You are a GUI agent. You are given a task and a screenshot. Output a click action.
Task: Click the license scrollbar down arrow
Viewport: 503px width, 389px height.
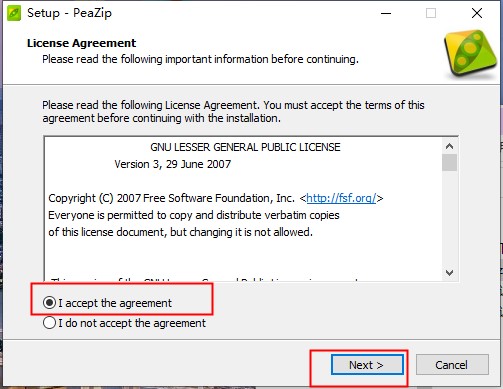[449, 273]
